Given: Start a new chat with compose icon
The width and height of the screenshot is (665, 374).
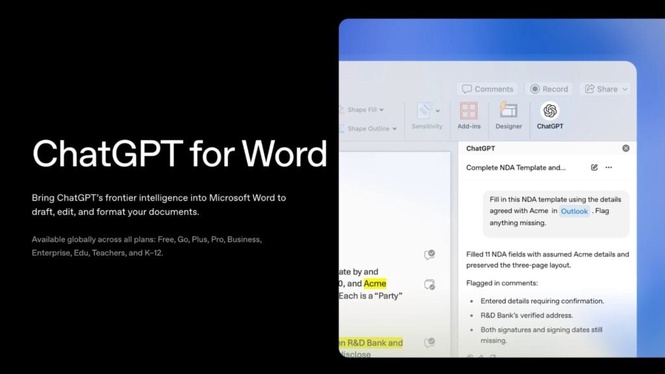Looking at the screenshot, I should tap(594, 167).
